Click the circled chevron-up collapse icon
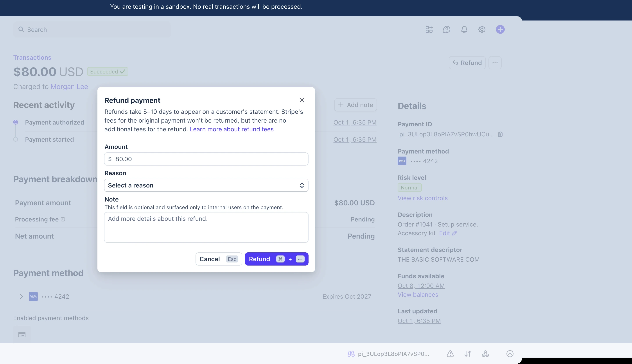The image size is (632, 364). point(510,354)
